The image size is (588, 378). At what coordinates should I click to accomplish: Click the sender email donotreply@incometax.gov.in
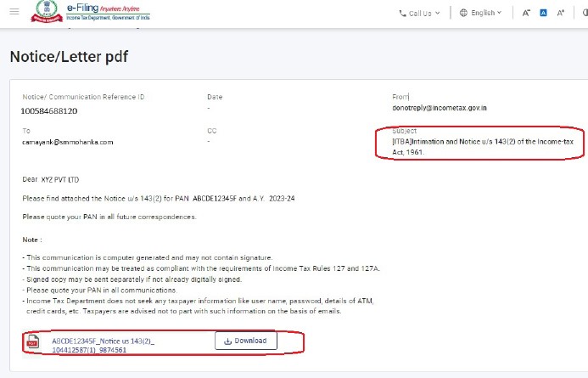[x=434, y=109]
